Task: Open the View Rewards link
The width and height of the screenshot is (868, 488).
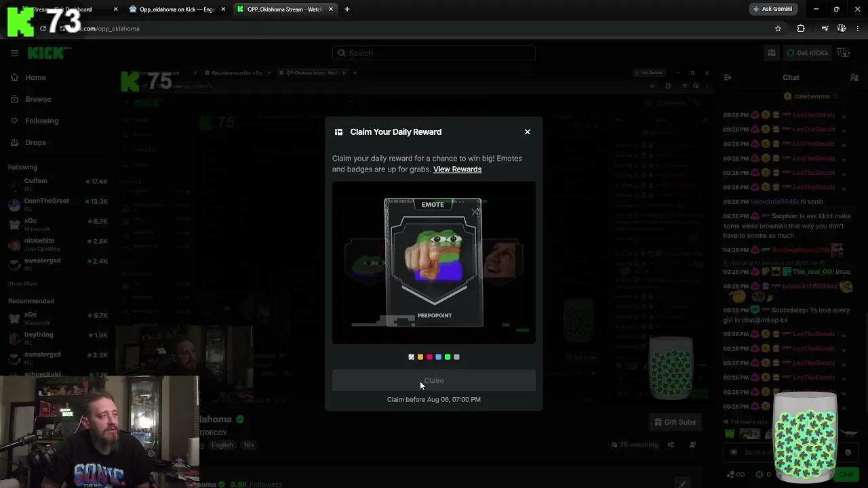Action: [457, 169]
